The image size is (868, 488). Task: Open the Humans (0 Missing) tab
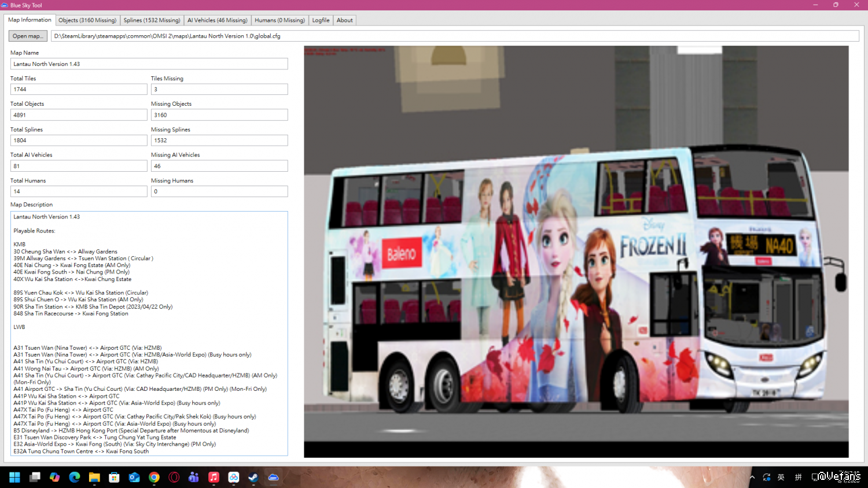click(280, 20)
